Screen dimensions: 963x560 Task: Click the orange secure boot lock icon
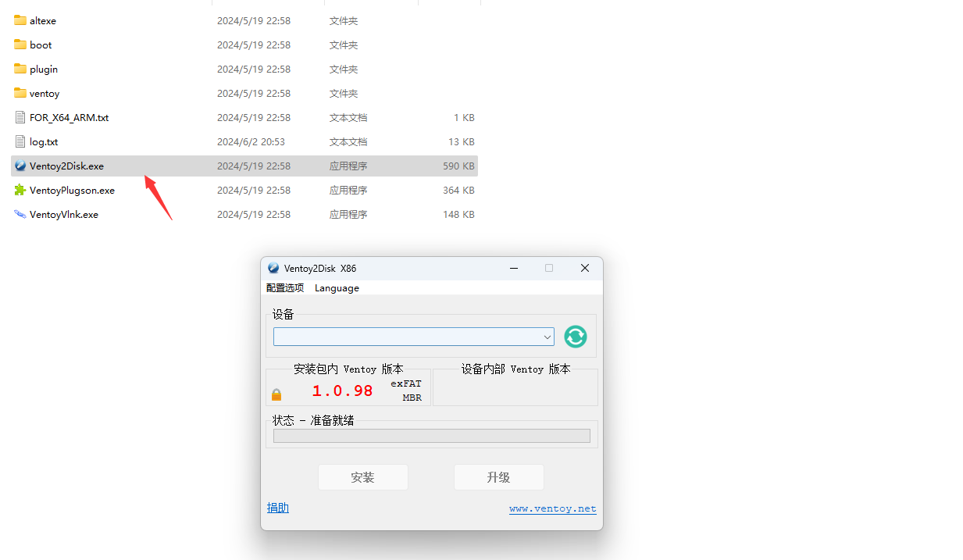pyautogui.click(x=276, y=394)
